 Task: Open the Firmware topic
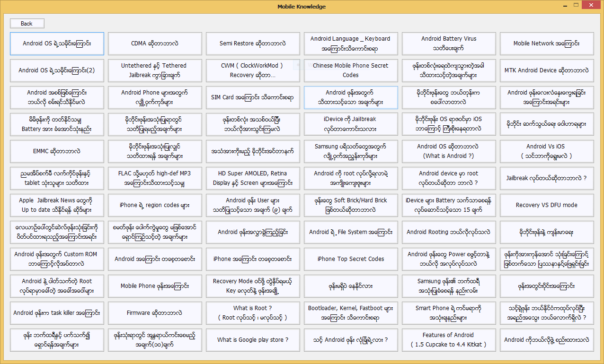pyautogui.click(x=155, y=313)
